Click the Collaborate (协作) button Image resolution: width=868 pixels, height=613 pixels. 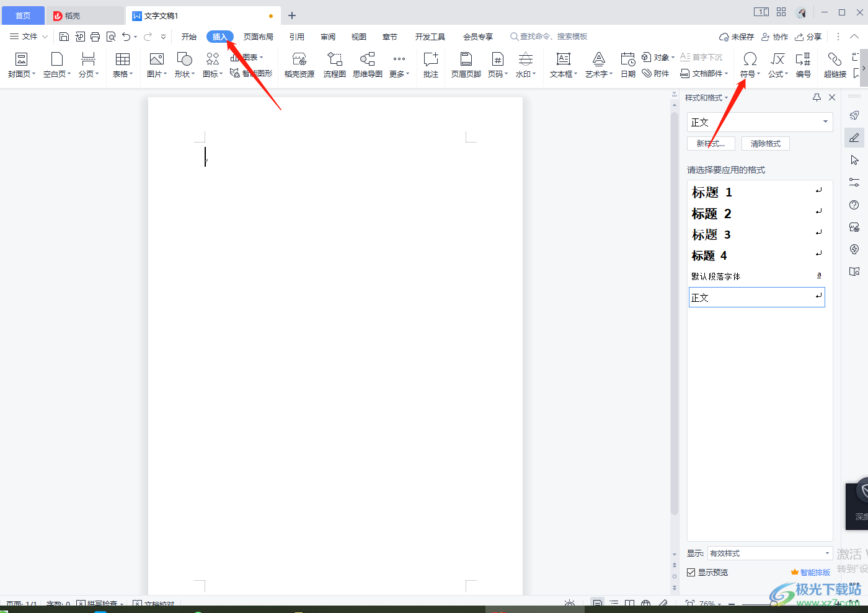pyautogui.click(x=774, y=37)
